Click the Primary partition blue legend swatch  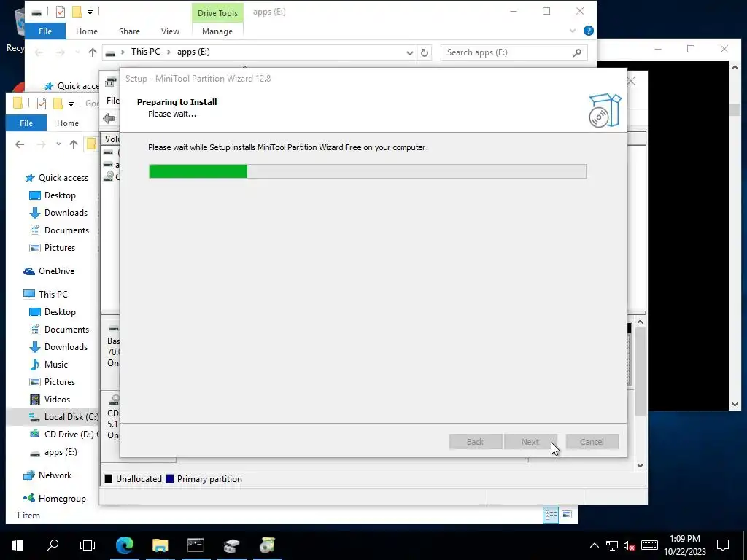coord(169,479)
